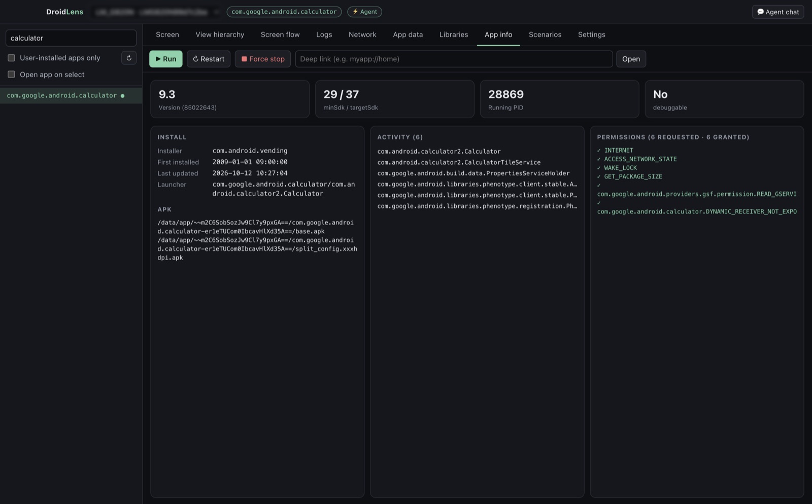Click the 29 / 37 SDK value
Screen dimensions: 812x504
(x=341, y=94)
